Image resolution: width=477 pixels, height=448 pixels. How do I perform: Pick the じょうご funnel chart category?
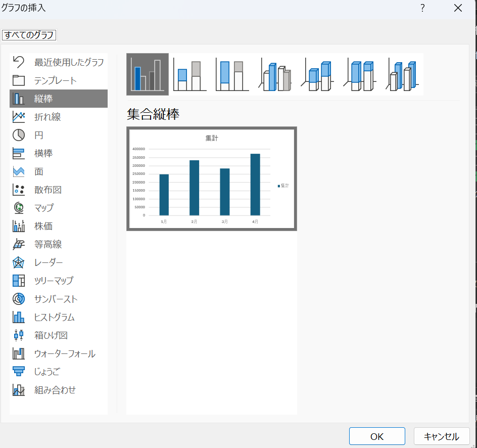tap(46, 372)
